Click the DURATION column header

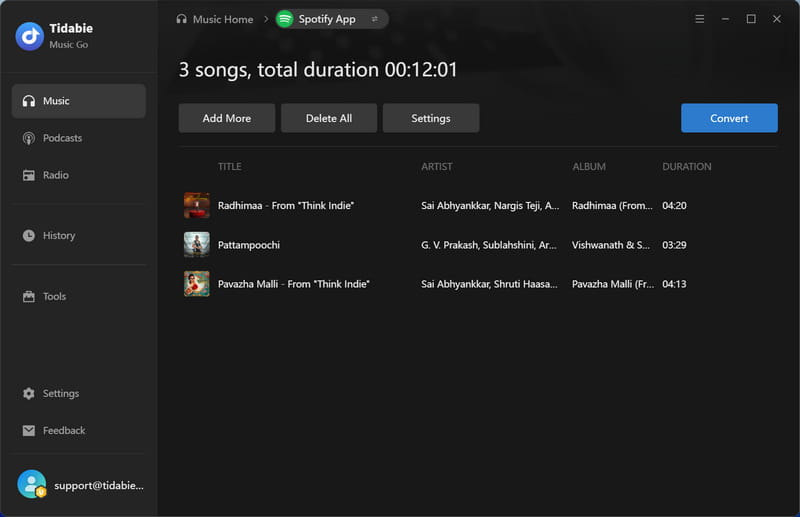pyautogui.click(x=687, y=166)
